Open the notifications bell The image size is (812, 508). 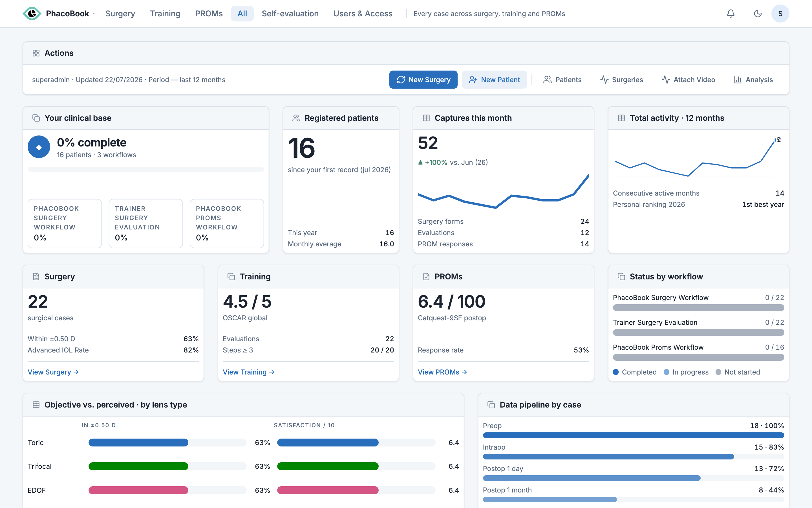[731, 14]
